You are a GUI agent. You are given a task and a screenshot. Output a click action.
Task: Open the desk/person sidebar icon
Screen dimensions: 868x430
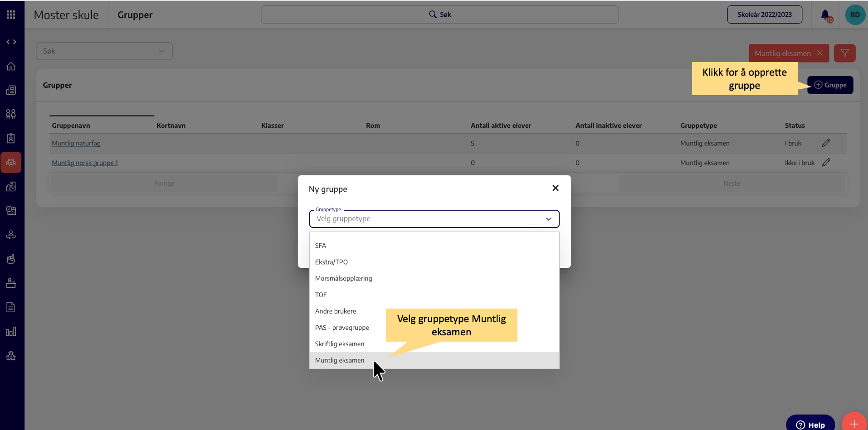click(x=11, y=283)
